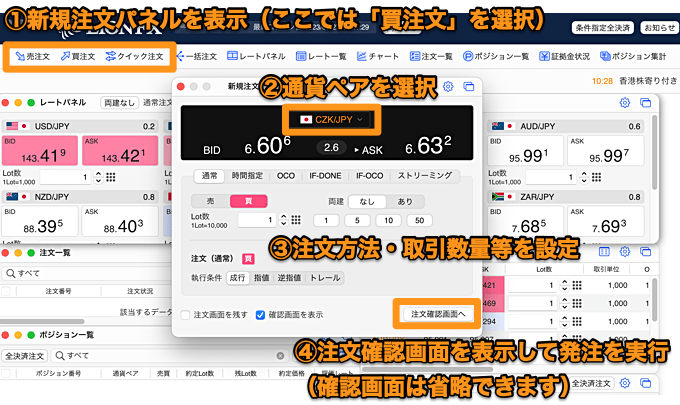Click USD/JPY BID price tile

coord(39,150)
